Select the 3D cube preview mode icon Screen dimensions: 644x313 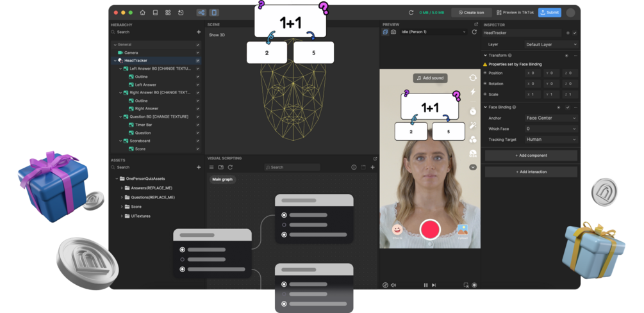385,32
